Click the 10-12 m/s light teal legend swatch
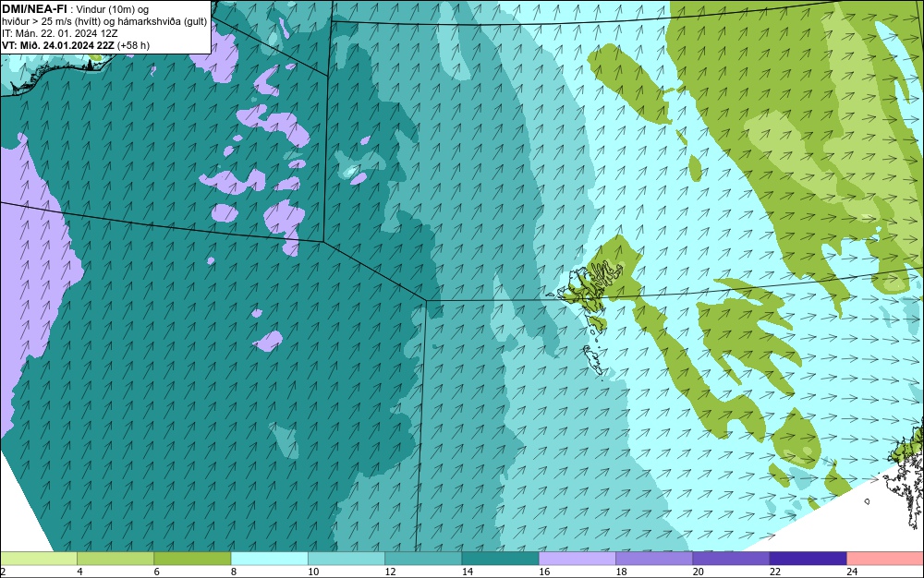Image resolution: width=924 pixels, height=578 pixels. click(x=346, y=559)
